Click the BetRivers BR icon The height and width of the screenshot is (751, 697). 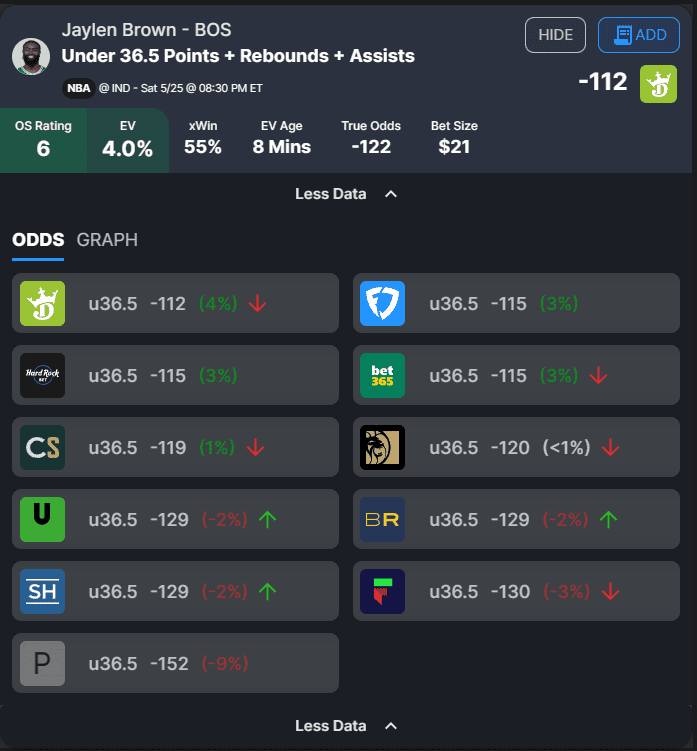coord(382,519)
